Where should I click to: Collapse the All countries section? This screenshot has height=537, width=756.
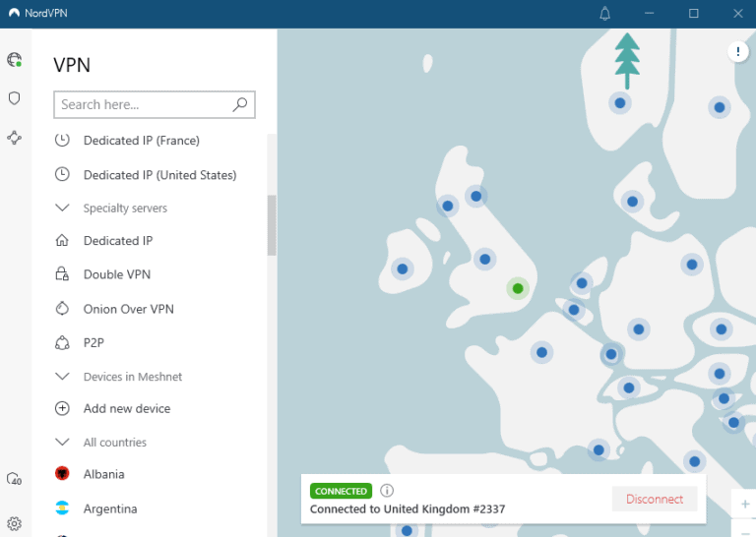(x=63, y=443)
